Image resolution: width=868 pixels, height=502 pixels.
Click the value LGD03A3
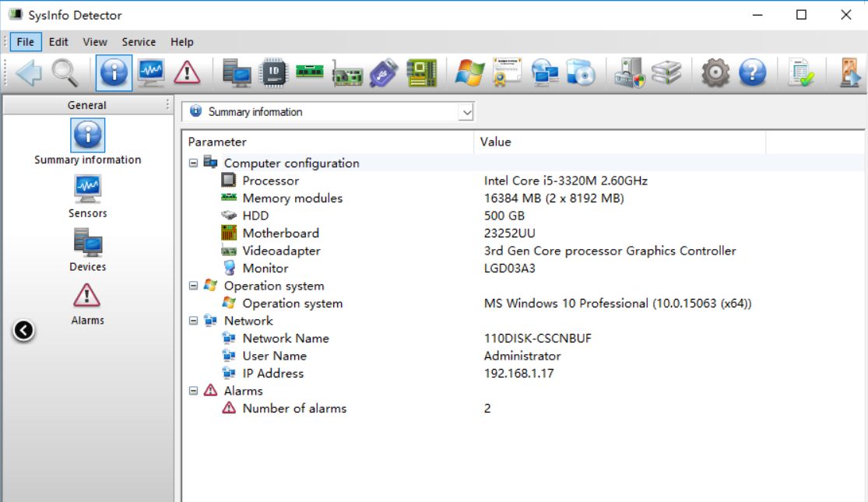tap(510, 269)
